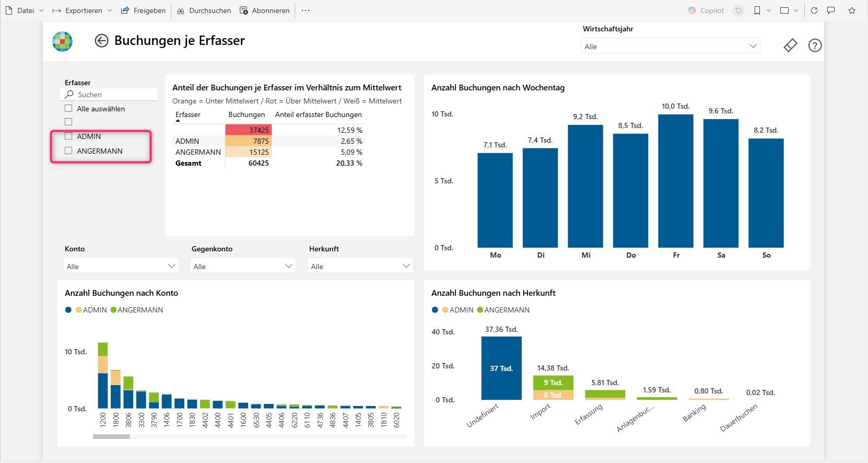This screenshot has width=868, height=463.
Task: Expand the view layout dropdown chevron
Action: pyautogui.click(x=796, y=10)
